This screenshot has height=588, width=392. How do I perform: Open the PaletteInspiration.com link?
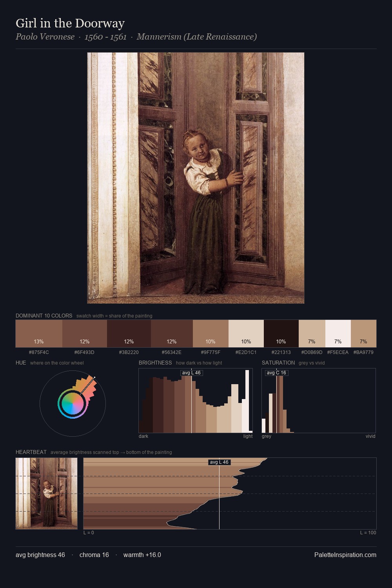pos(345,555)
